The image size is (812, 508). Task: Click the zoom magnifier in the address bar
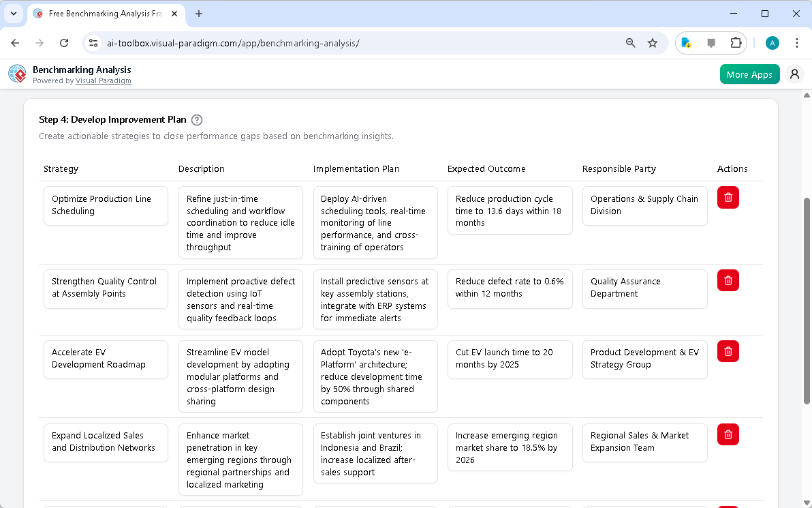630,42
